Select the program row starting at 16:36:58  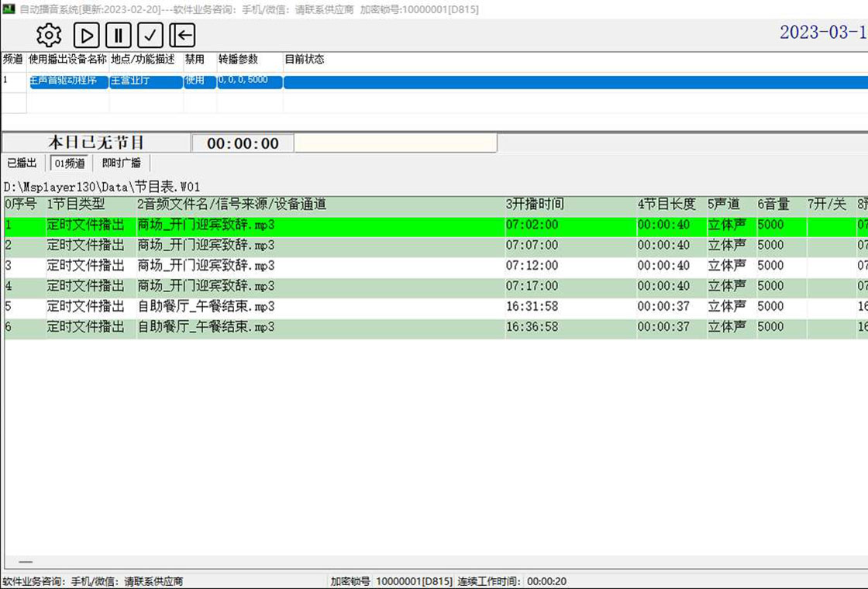pyautogui.click(x=436, y=327)
